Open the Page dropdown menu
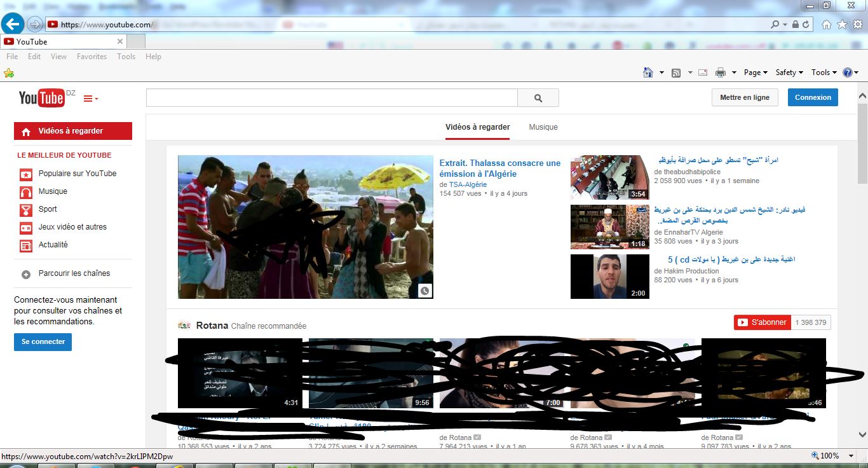 [756, 72]
